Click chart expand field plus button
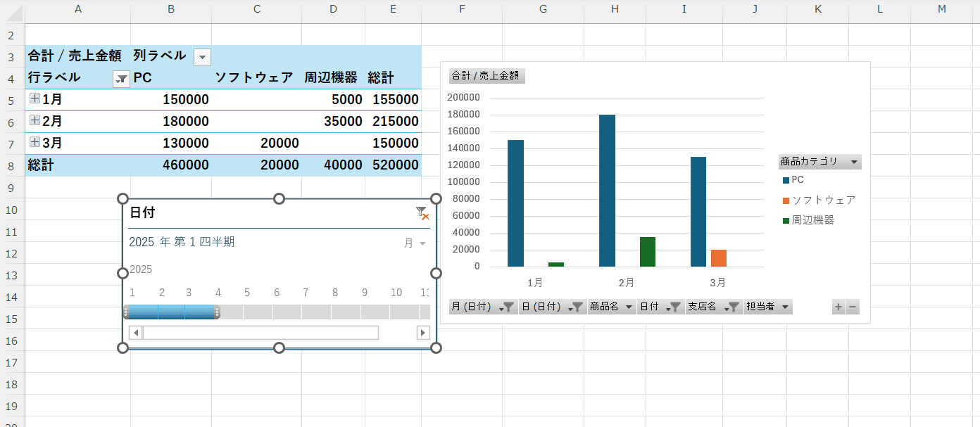This screenshot has width=980, height=427. (838, 307)
